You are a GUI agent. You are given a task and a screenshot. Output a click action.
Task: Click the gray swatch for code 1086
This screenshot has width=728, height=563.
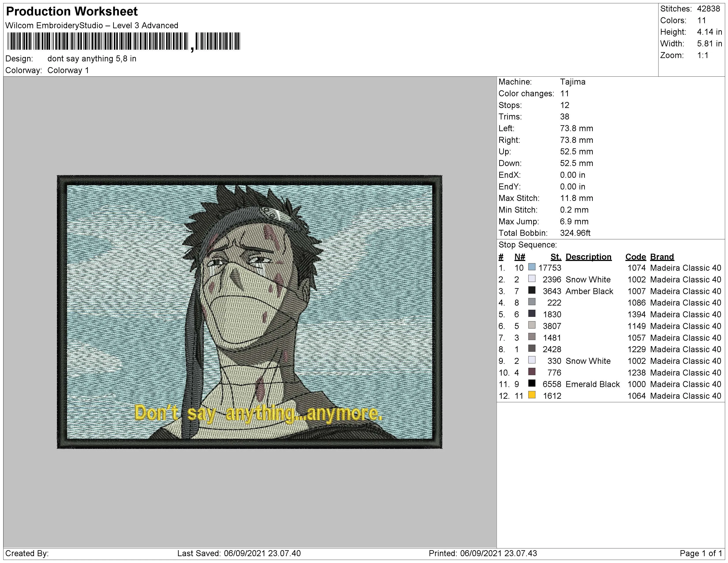532,302
